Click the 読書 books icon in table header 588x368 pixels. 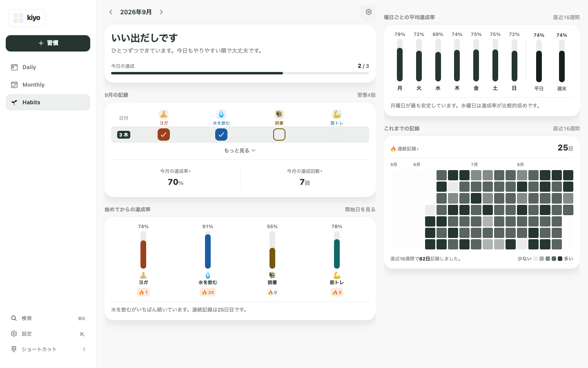(x=279, y=114)
